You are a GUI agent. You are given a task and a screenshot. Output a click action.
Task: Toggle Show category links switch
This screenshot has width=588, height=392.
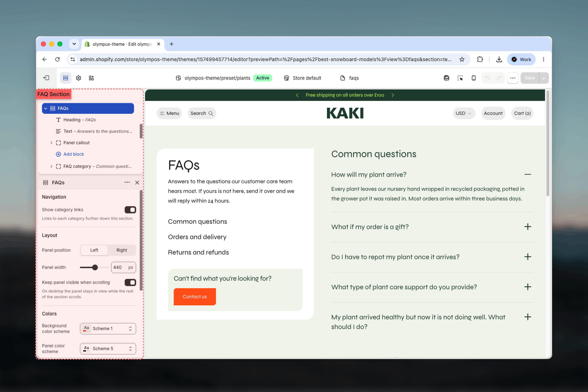coord(130,210)
